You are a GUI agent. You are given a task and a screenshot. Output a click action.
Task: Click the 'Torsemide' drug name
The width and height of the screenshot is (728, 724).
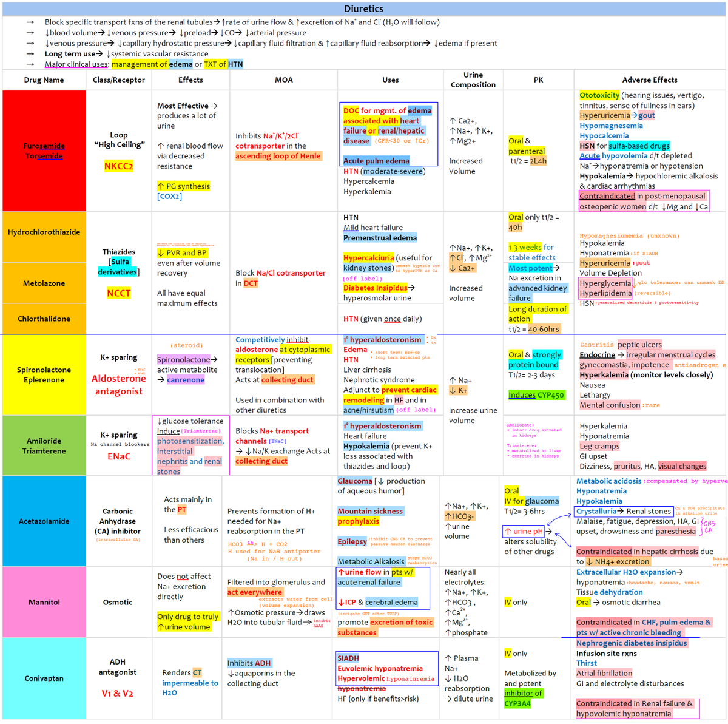[44, 156]
